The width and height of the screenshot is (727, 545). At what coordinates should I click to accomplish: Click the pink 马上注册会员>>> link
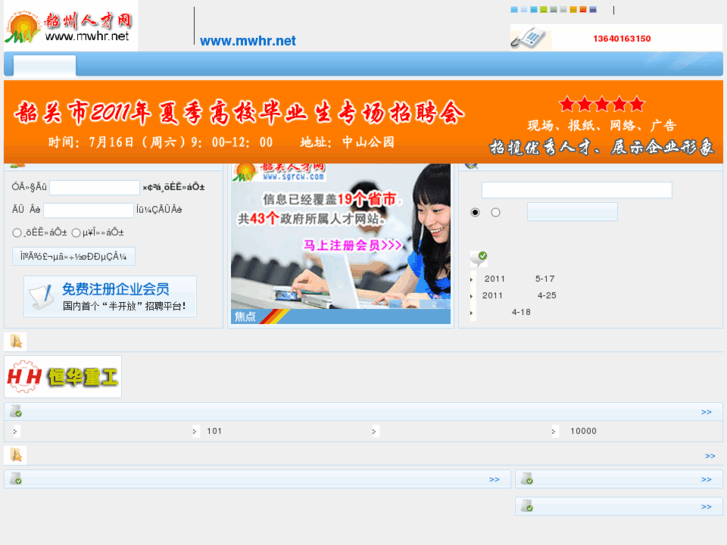click(352, 245)
